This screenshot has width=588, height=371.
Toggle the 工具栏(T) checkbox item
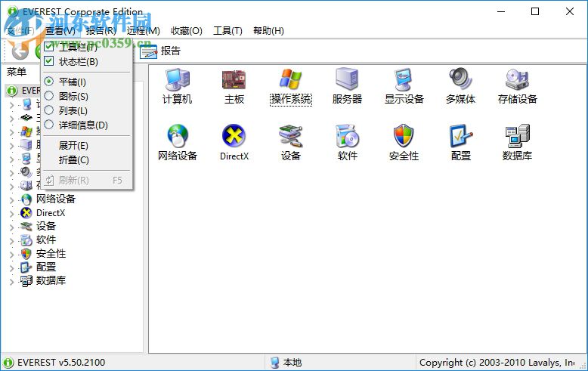[x=87, y=47]
